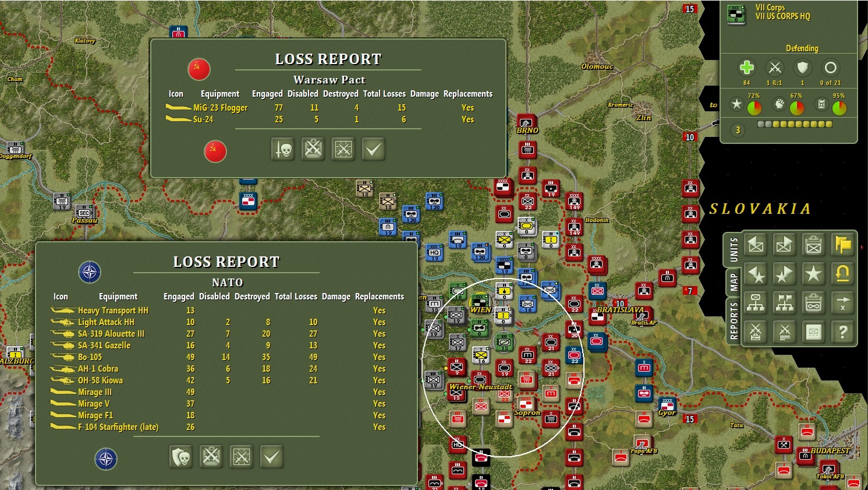Click the unit clipboard icon in top toolbar row

[813, 245]
